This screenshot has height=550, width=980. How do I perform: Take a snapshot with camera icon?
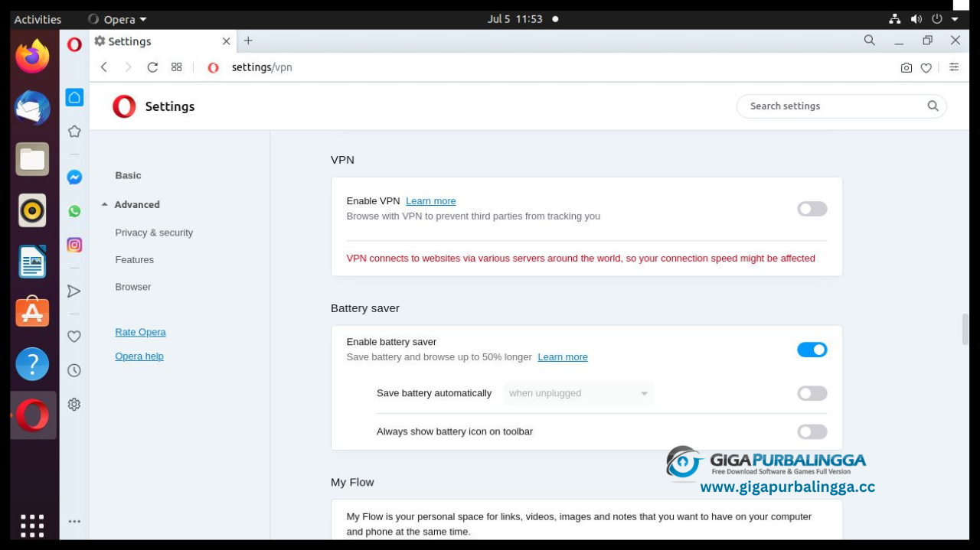point(906,67)
